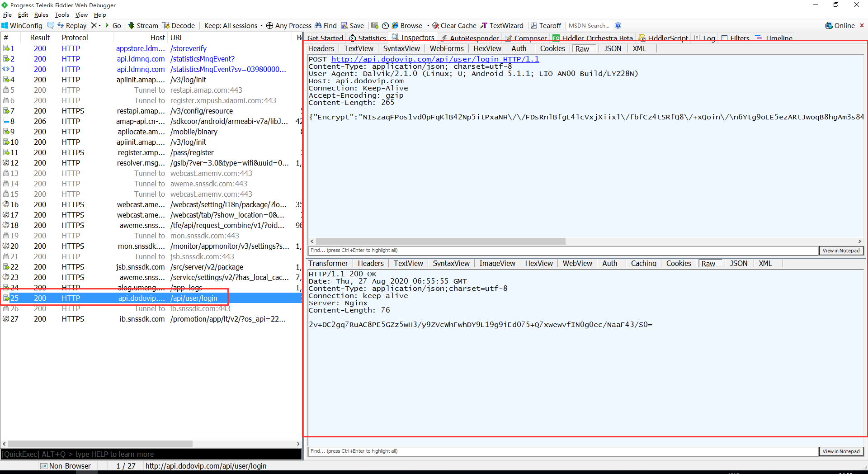Toggle Decode in the toolbar
The image size is (868, 474).
point(179,26)
